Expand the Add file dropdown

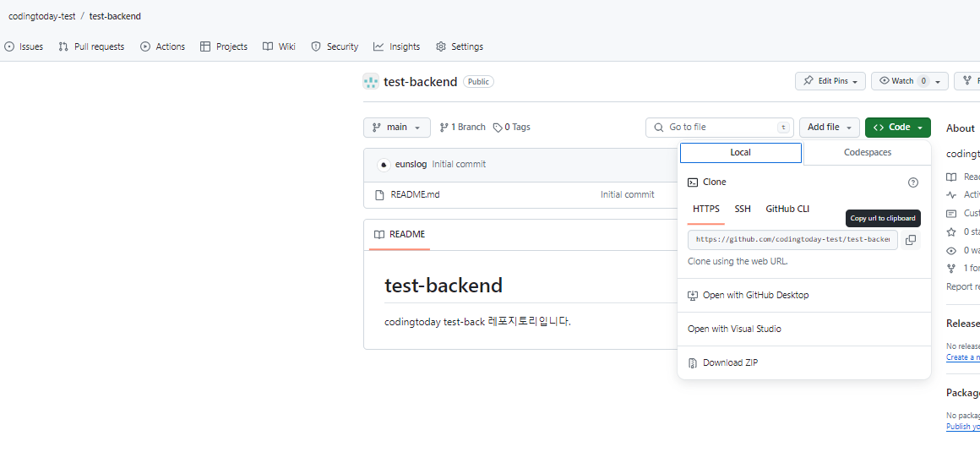pos(830,128)
